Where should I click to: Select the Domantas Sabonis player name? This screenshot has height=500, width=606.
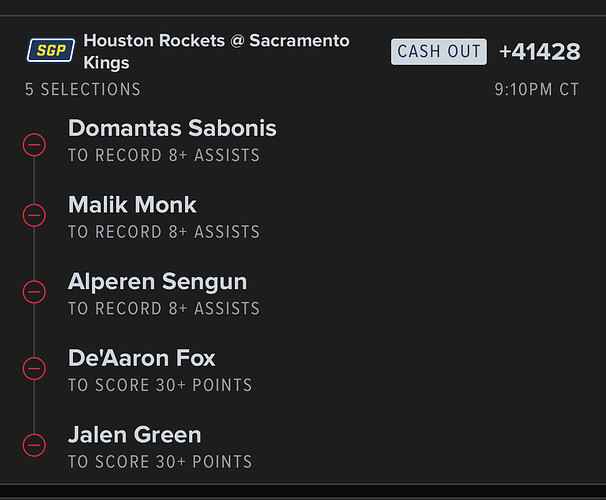click(172, 128)
